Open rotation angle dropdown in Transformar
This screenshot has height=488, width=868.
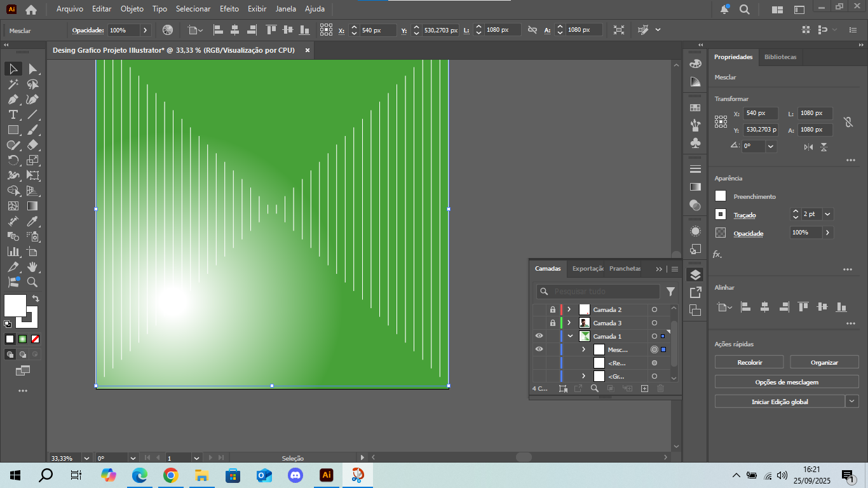[x=771, y=146]
